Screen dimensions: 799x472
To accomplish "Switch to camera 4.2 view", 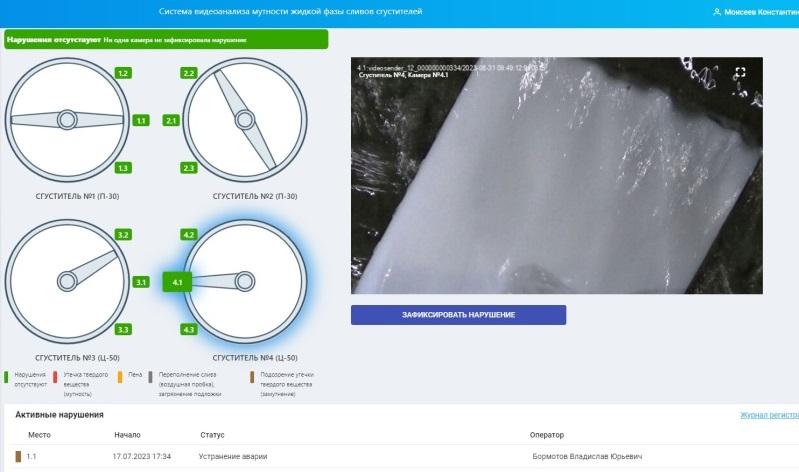I will coord(189,234).
